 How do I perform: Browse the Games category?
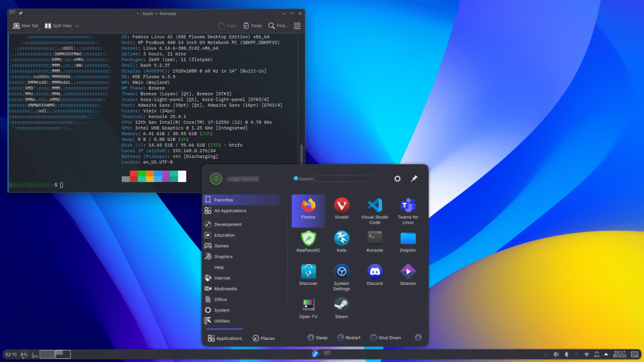pos(241,246)
